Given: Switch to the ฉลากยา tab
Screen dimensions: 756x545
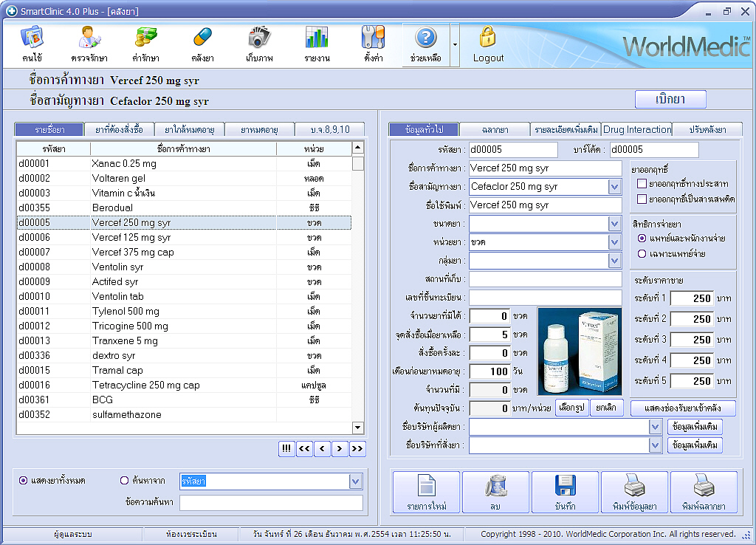Looking at the screenshot, I should click(495, 129).
